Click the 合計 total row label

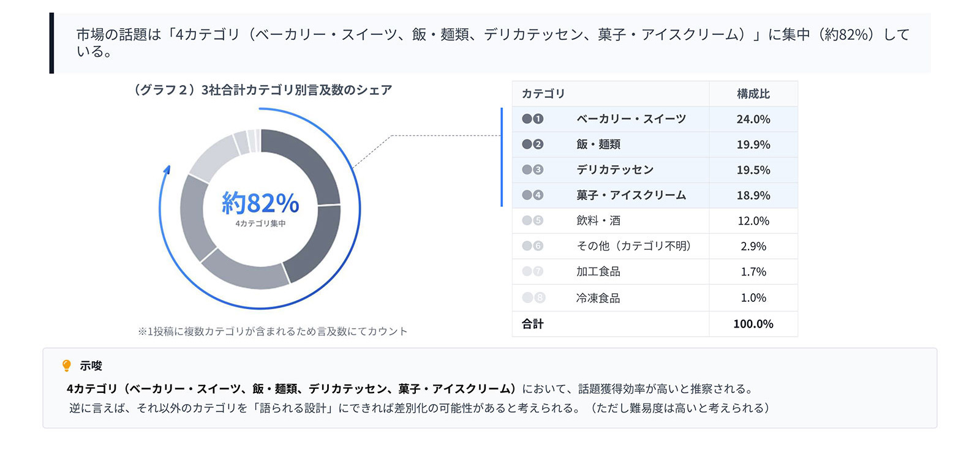pyautogui.click(x=533, y=324)
